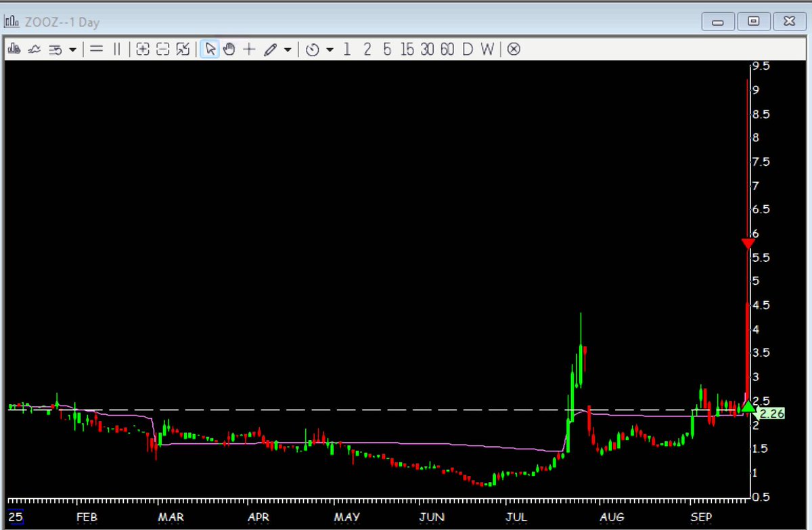Open the chart type bars icon
The height and width of the screenshot is (530, 812).
tap(14, 49)
